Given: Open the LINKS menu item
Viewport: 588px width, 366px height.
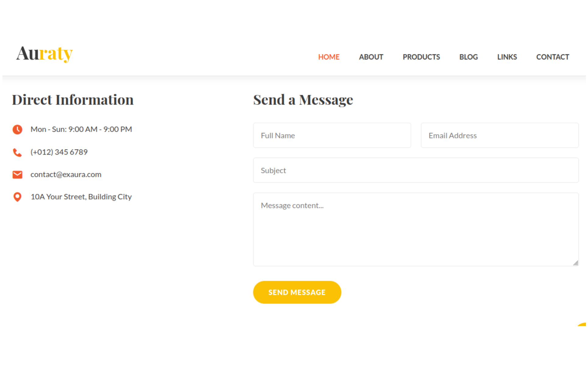Looking at the screenshot, I should 507,57.
